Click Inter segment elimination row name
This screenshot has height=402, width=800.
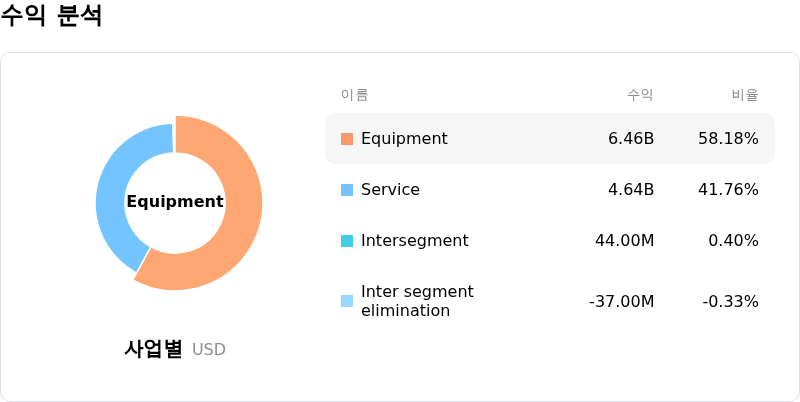(417, 301)
